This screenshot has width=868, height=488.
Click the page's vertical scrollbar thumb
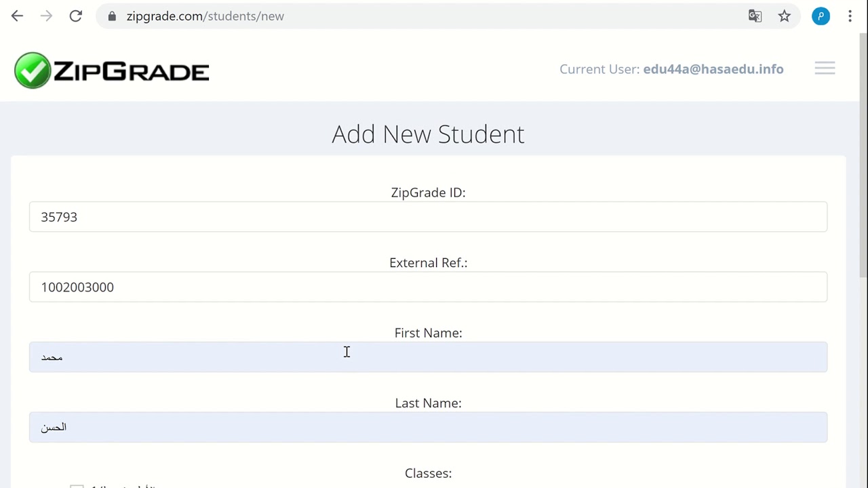pyautogui.click(x=863, y=155)
